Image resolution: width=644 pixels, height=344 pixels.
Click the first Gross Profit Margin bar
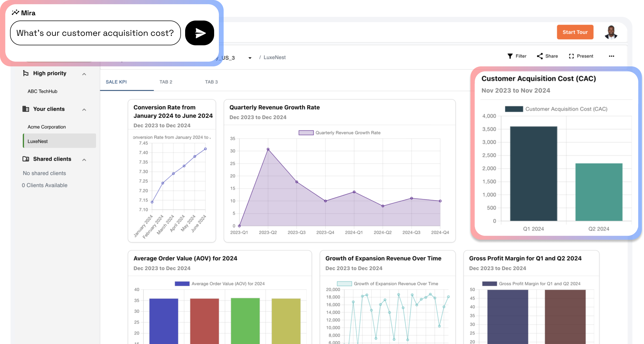508,317
